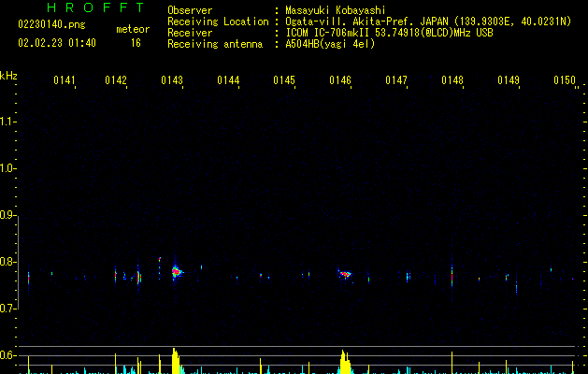Click the Ogata-vill. Akita-Pref. JAPAN location text
This screenshot has width=588, height=374.
click(x=428, y=22)
